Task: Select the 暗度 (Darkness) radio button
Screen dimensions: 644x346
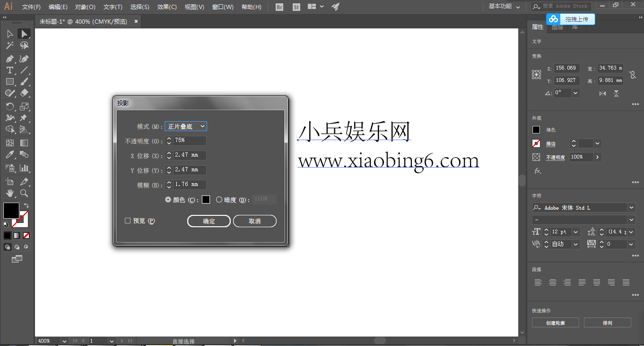Action: pos(219,200)
